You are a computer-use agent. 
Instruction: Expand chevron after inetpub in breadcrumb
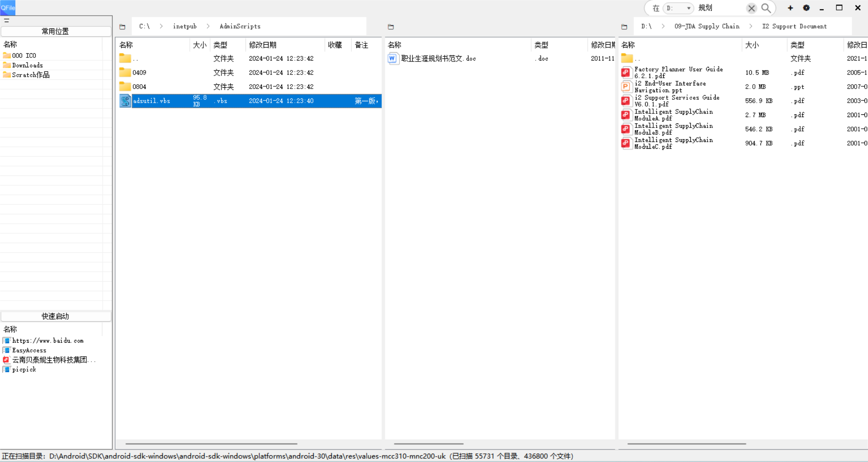pos(208,26)
